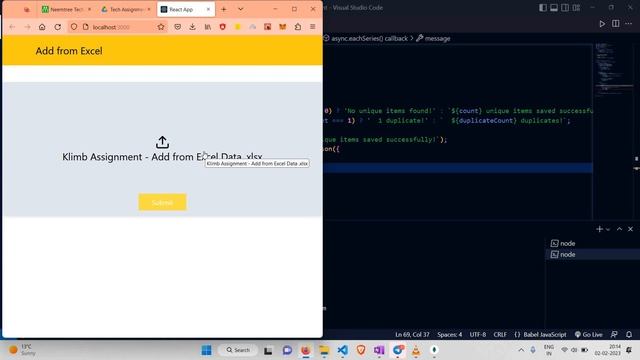
Task: Reload the localhost page
Action: click(x=58, y=27)
